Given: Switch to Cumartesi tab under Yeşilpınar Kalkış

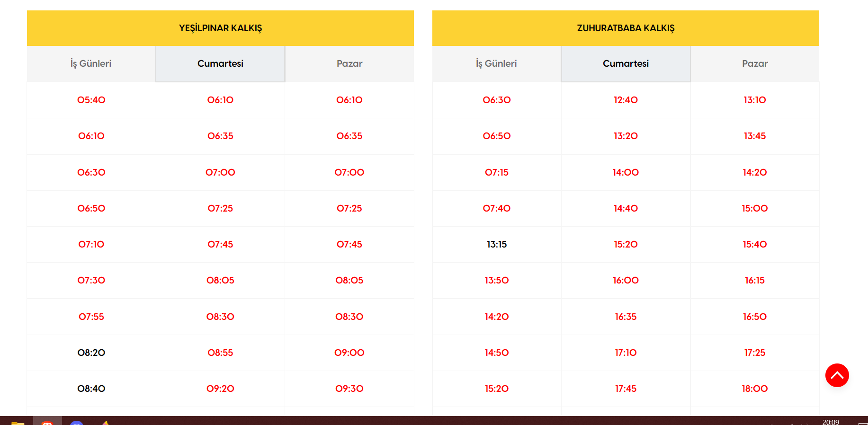Looking at the screenshot, I should (x=220, y=64).
